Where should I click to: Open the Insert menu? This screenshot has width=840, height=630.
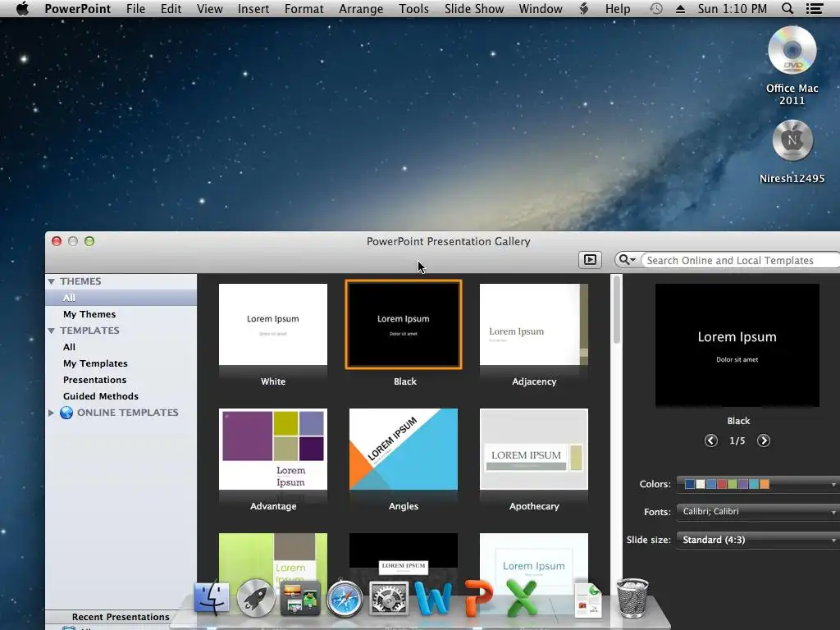(253, 8)
